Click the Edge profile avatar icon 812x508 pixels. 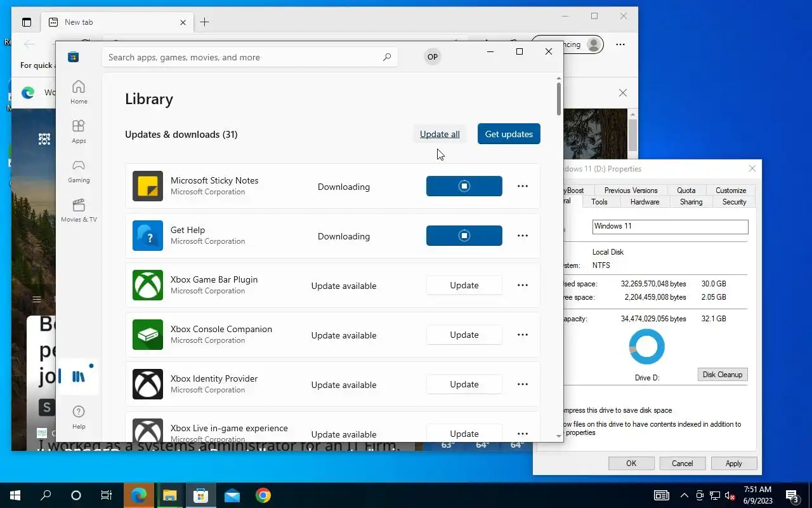pos(594,44)
